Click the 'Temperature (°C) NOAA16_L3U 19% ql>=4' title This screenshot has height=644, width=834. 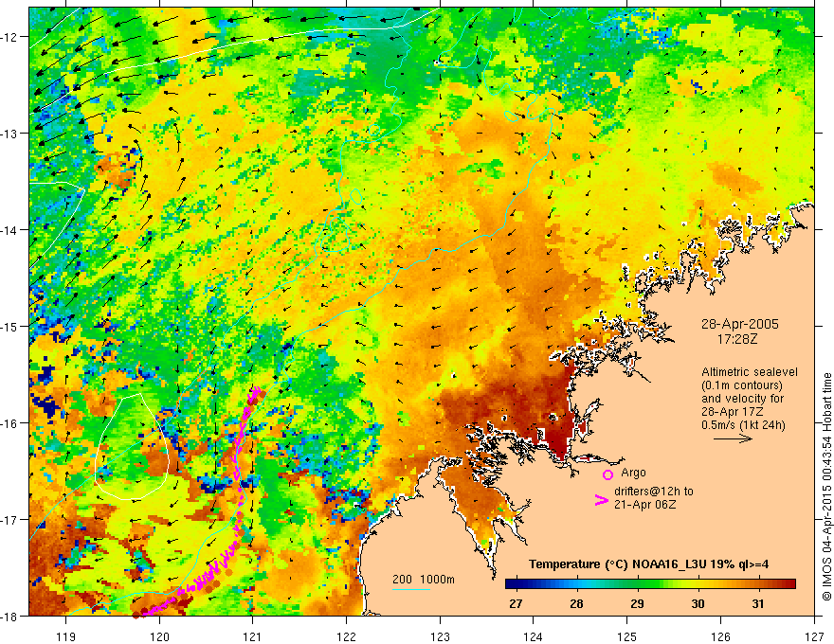point(648,564)
